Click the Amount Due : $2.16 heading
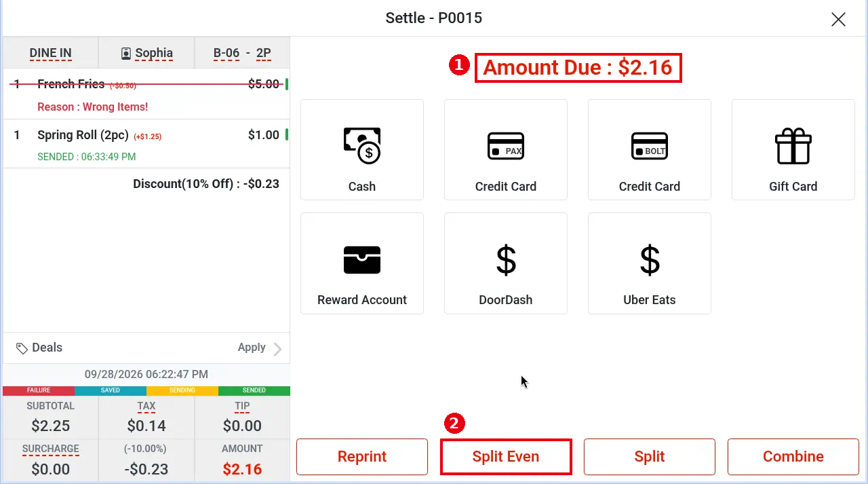The image size is (868, 484). coord(578,68)
